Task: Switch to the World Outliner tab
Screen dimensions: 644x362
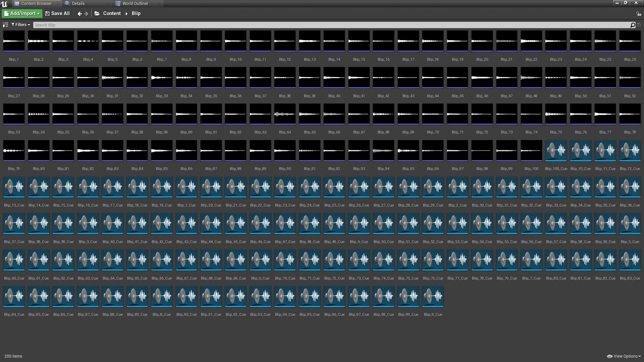Action: click(x=135, y=4)
